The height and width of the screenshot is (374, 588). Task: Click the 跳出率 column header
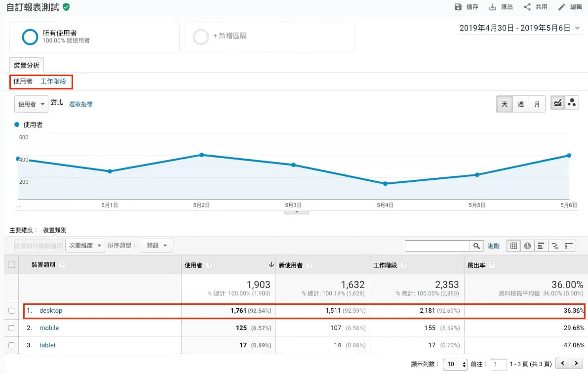click(x=476, y=265)
